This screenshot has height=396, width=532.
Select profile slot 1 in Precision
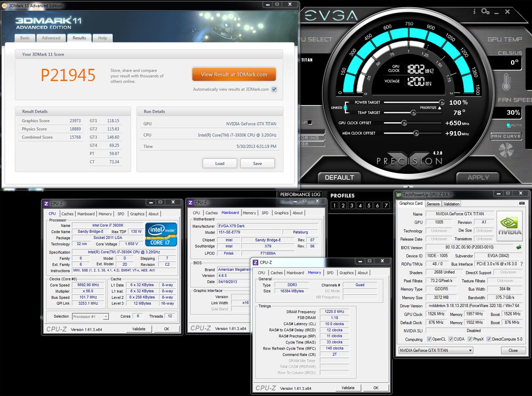click(334, 206)
